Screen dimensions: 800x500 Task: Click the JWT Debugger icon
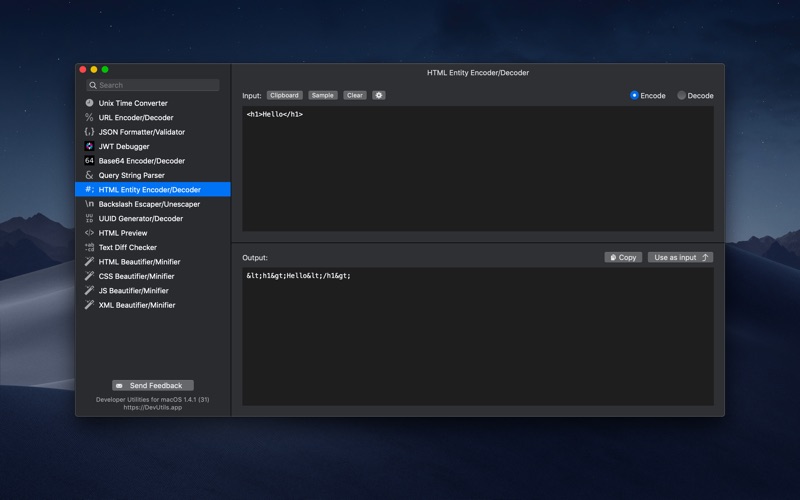pos(89,146)
